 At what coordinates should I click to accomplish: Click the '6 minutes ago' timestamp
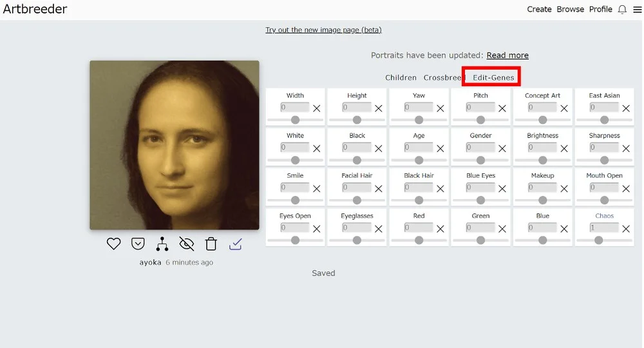pyautogui.click(x=189, y=262)
